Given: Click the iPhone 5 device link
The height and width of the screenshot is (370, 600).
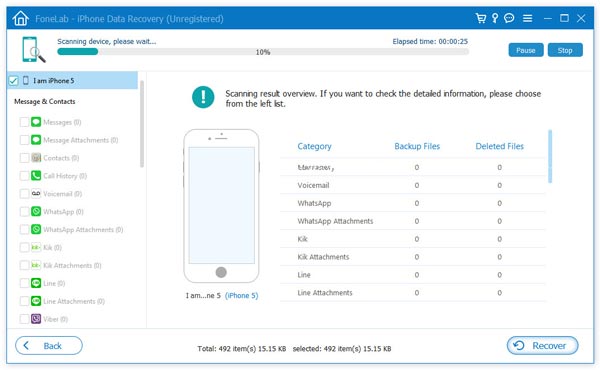Looking at the screenshot, I should pos(241,295).
